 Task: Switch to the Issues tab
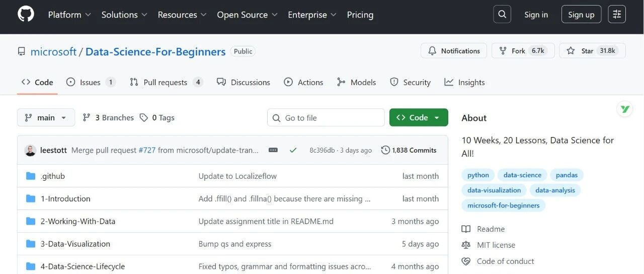91,82
